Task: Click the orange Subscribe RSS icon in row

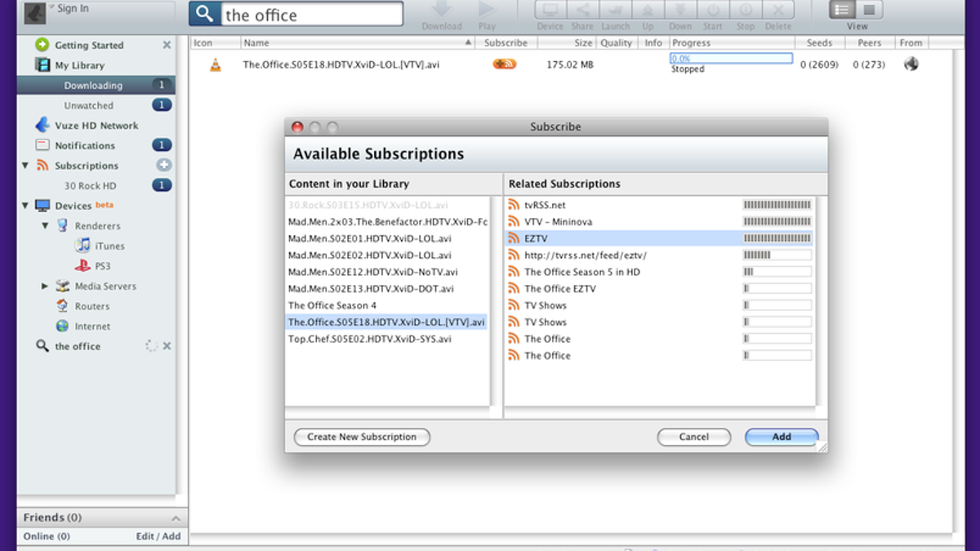Action: coord(505,64)
